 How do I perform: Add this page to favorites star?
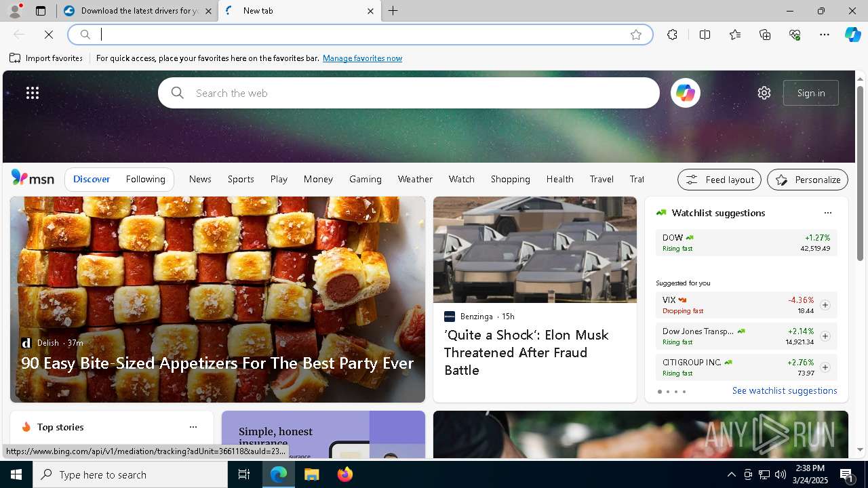[636, 35]
